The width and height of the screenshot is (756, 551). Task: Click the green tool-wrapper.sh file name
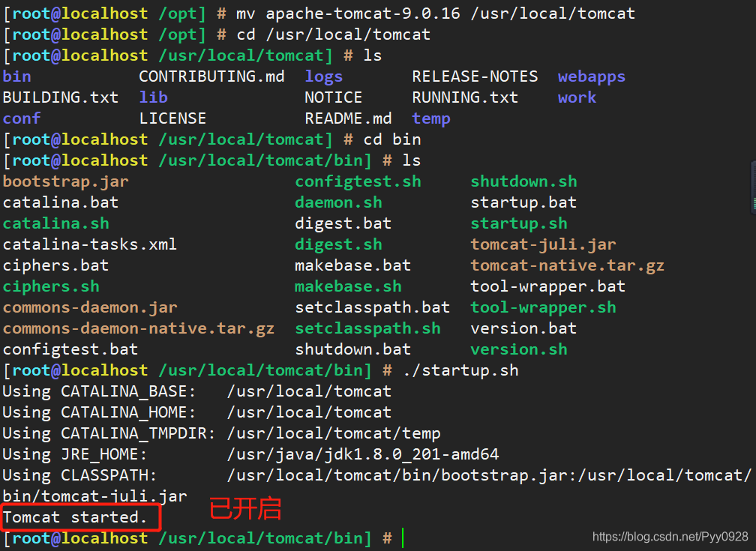pos(543,308)
